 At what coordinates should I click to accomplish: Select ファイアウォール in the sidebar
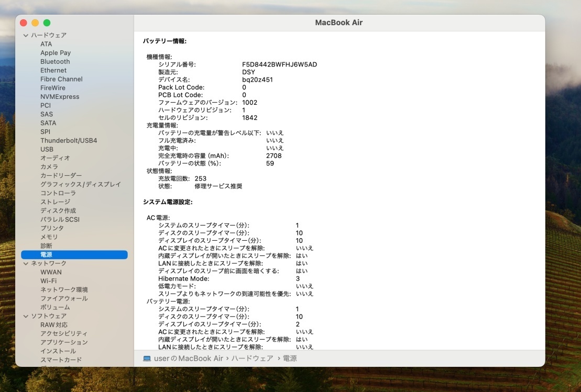(x=64, y=298)
